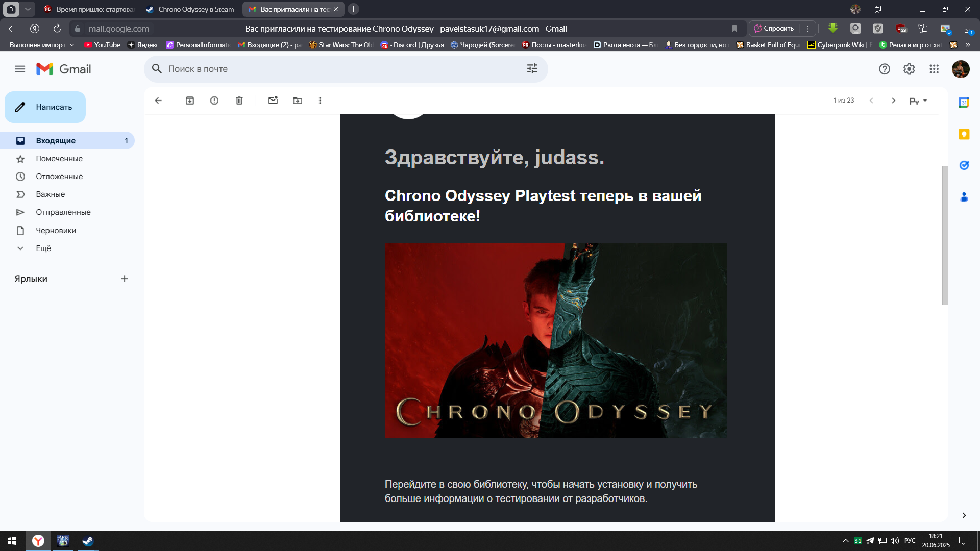Switch to the 'Время пришло' tab
This screenshot has width=980, height=551.
[90, 9]
